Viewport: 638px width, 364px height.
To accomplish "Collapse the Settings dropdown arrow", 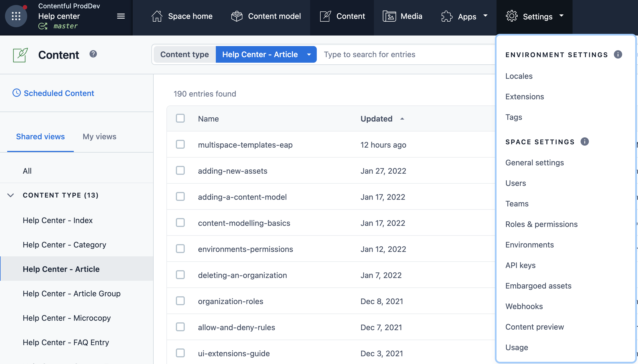I will [x=561, y=16].
